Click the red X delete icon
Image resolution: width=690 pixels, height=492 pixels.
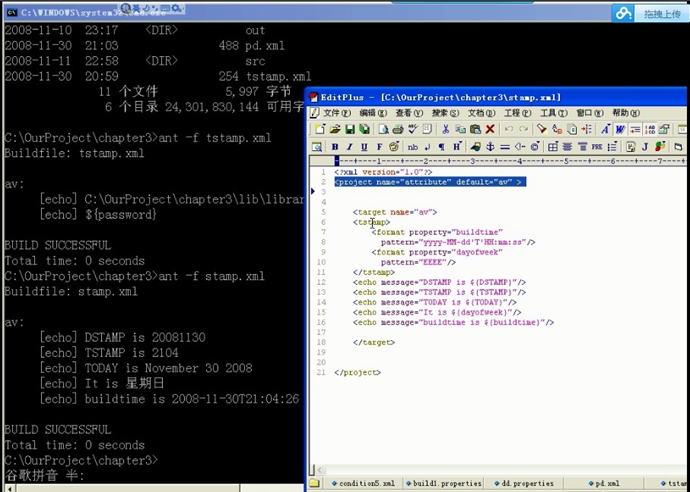coord(490,129)
